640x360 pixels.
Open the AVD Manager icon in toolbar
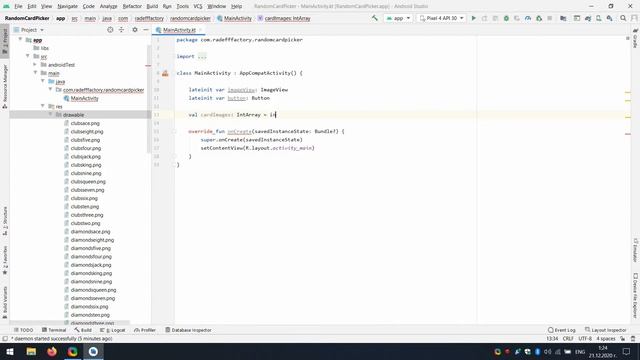pos(598,18)
